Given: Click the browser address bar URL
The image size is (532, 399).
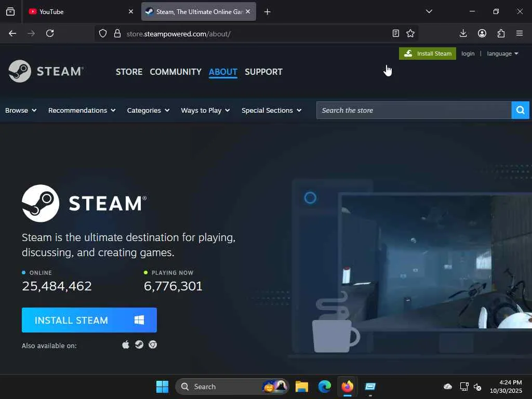Looking at the screenshot, I should (x=179, y=34).
